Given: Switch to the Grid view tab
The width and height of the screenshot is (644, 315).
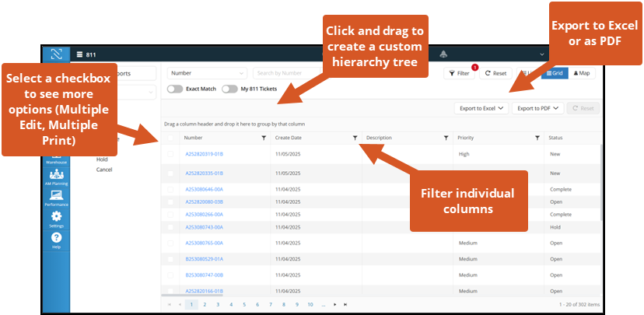Looking at the screenshot, I should click(x=555, y=73).
